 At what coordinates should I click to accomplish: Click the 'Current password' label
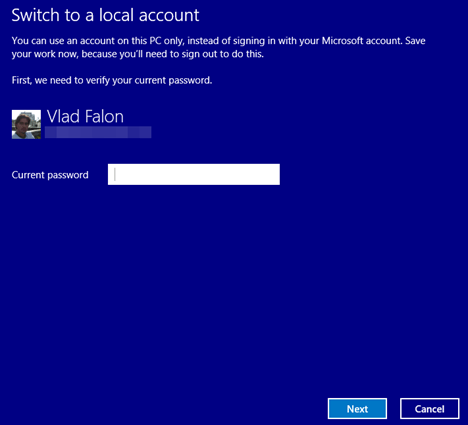tap(50, 175)
